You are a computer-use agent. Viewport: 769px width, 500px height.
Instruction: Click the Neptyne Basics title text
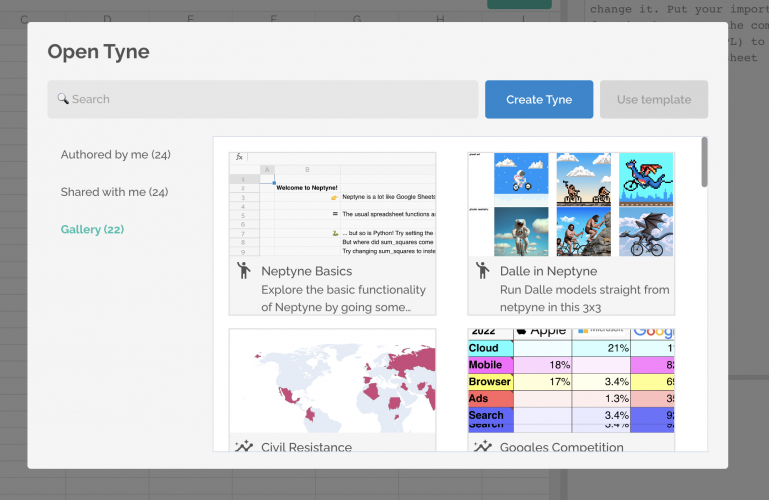[x=306, y=271]
